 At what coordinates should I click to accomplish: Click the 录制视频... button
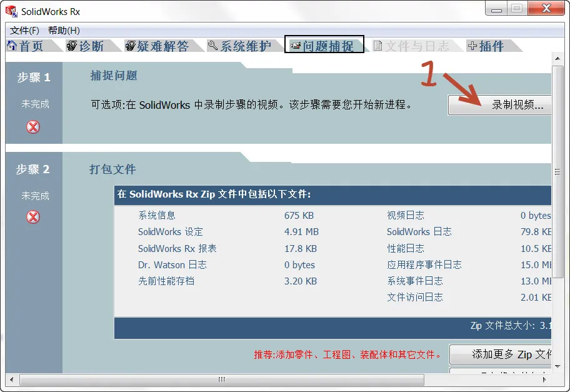coord(500,105)
